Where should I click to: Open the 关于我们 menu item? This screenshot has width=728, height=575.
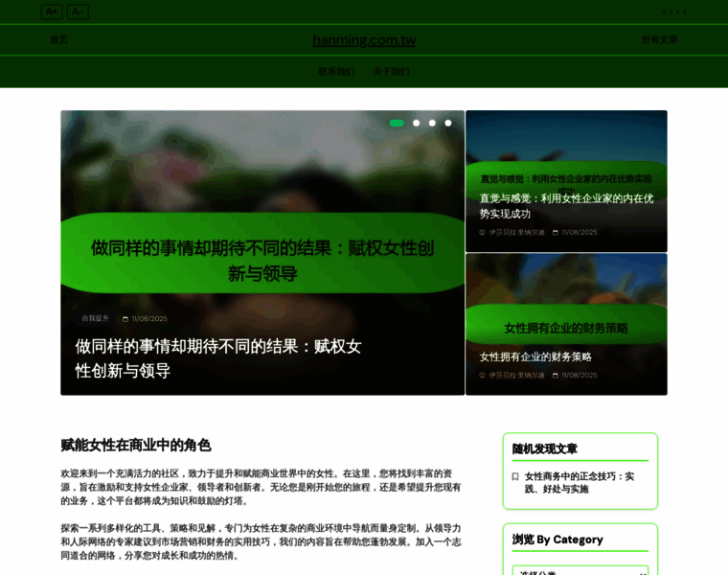click(x=392, y=72)
